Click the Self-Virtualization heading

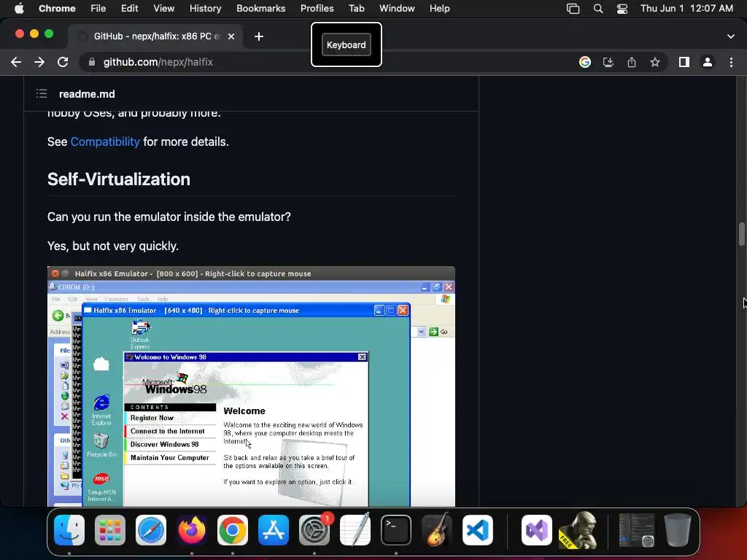coord(119,179)
